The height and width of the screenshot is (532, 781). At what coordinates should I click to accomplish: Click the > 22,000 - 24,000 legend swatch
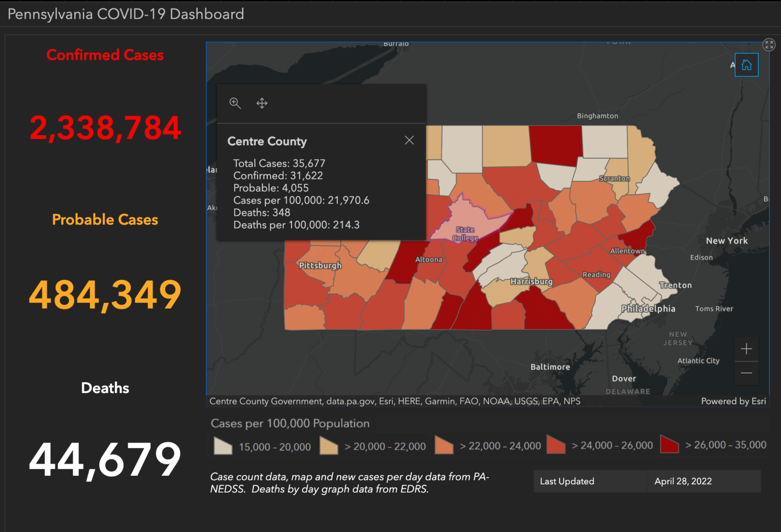point(444,445)
